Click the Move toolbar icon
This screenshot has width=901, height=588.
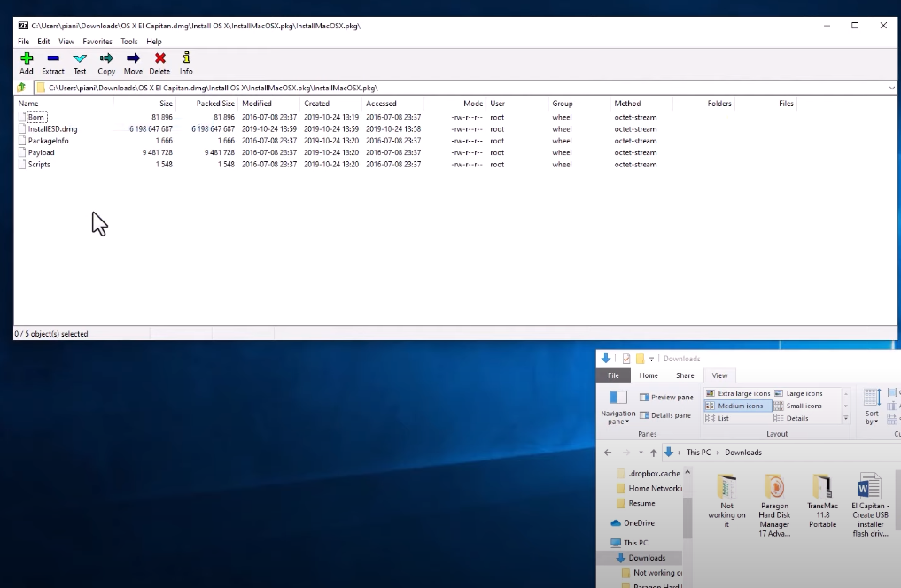(133, 63)
